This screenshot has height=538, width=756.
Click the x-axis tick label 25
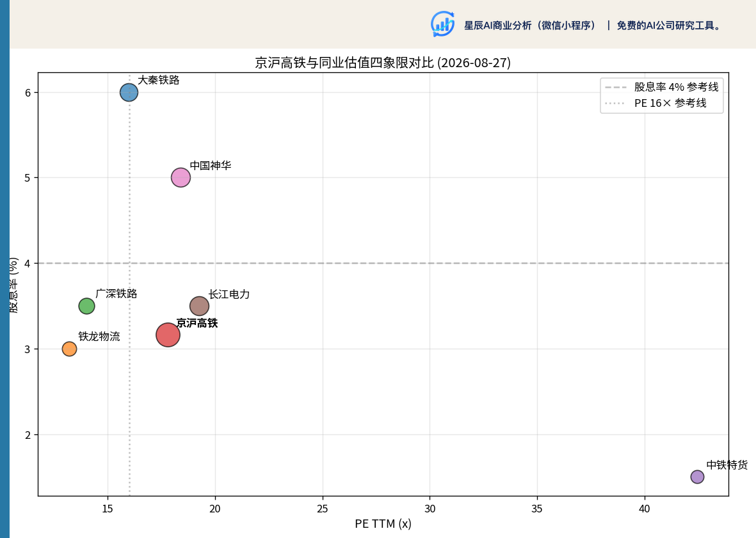click(323, 509)
